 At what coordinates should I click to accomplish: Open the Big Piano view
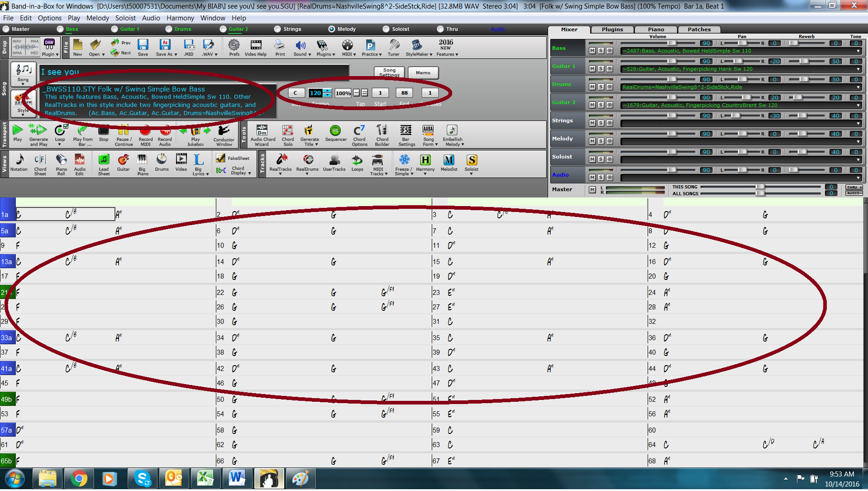(x=143, y=164)
